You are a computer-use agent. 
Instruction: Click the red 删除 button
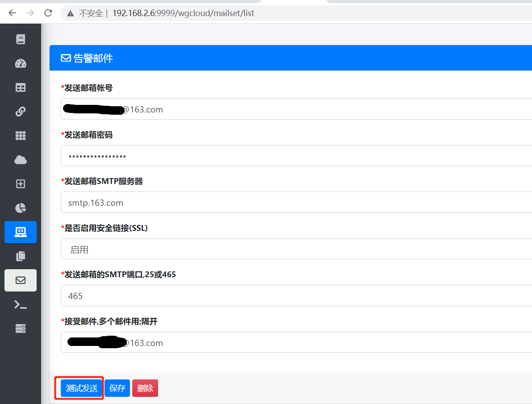[145, 388]
